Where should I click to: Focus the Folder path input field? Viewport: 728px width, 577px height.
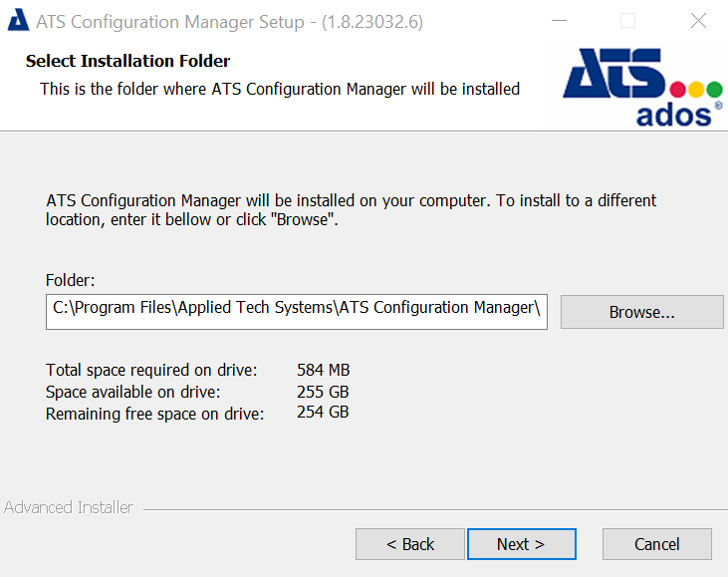point(296,309)
